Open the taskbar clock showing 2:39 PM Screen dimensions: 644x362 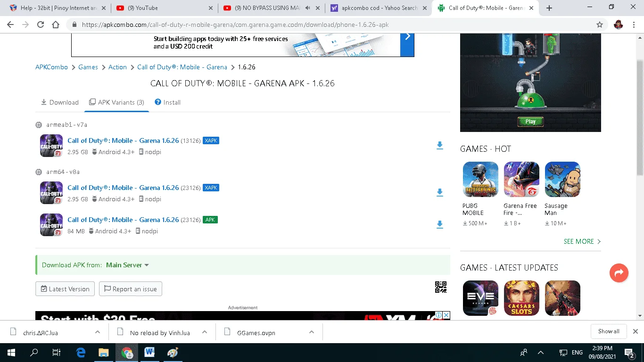[x=602, y=353]
